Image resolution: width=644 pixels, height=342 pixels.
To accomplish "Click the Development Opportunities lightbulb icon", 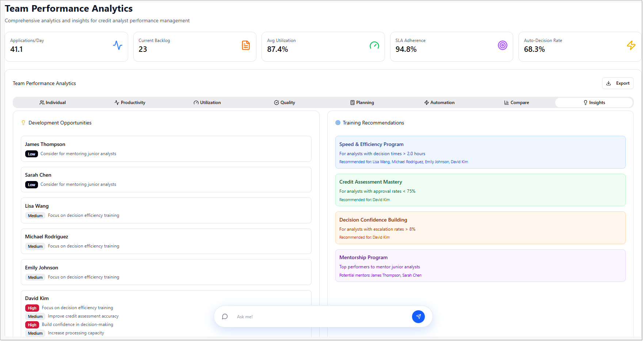I will [x=23, y=123].
